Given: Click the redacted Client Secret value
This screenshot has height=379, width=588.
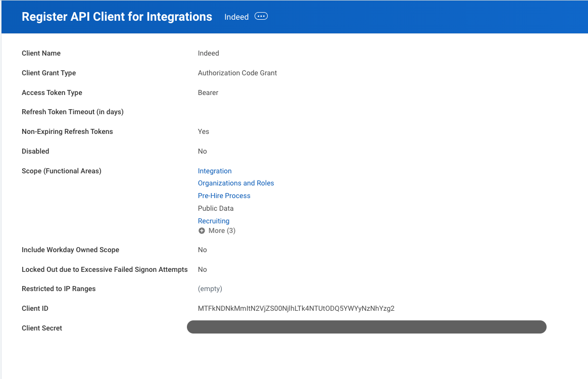Looking at the screenshot, I should tap(366, 327).
